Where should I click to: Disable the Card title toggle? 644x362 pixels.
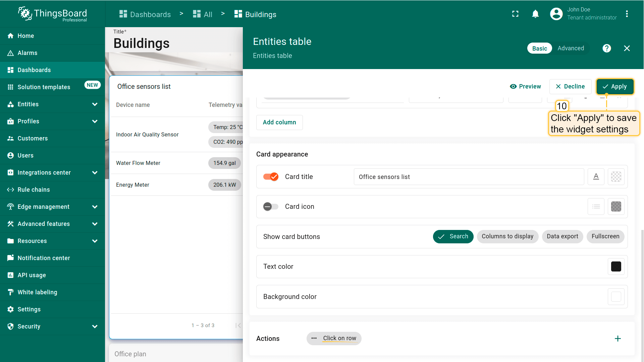[271, 177]
